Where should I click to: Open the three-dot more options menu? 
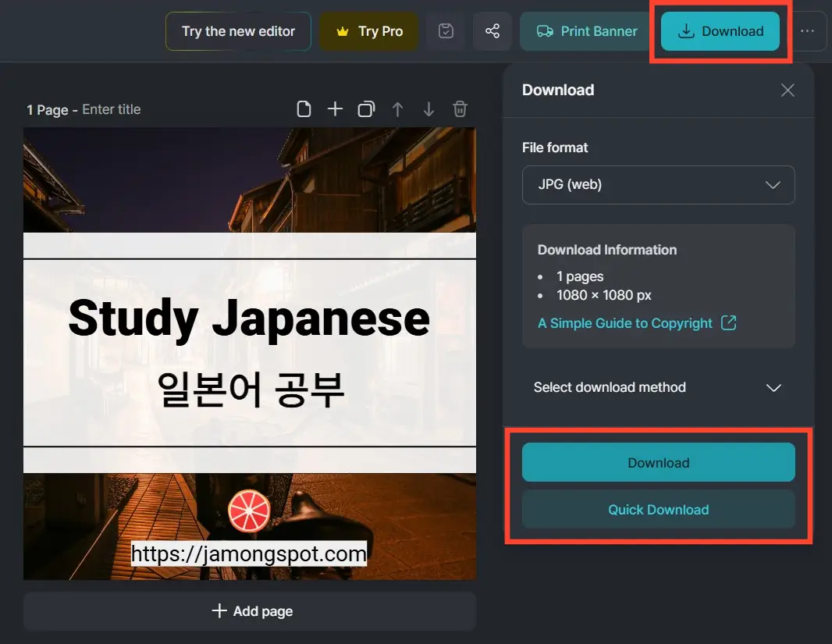click(807, 31)
